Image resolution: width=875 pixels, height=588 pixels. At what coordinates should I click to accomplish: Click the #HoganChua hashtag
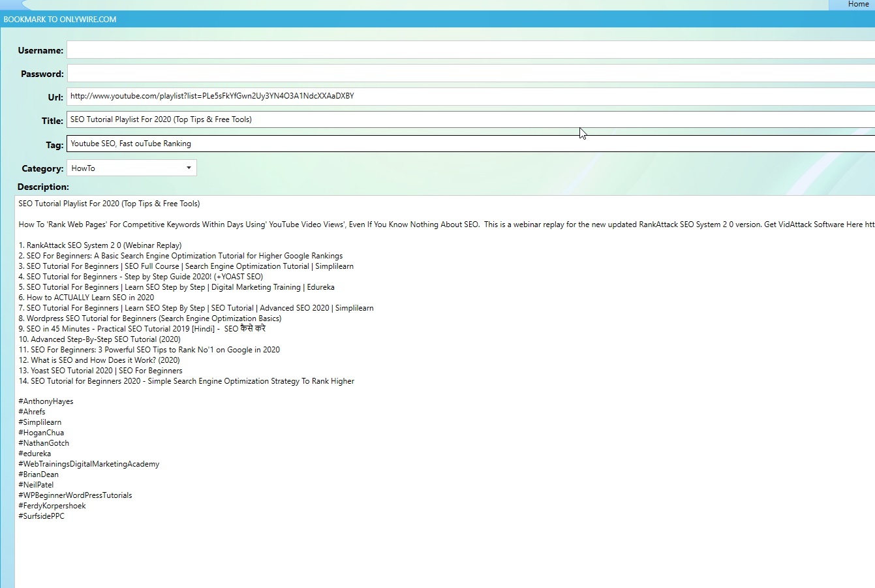tap(41, 433)
